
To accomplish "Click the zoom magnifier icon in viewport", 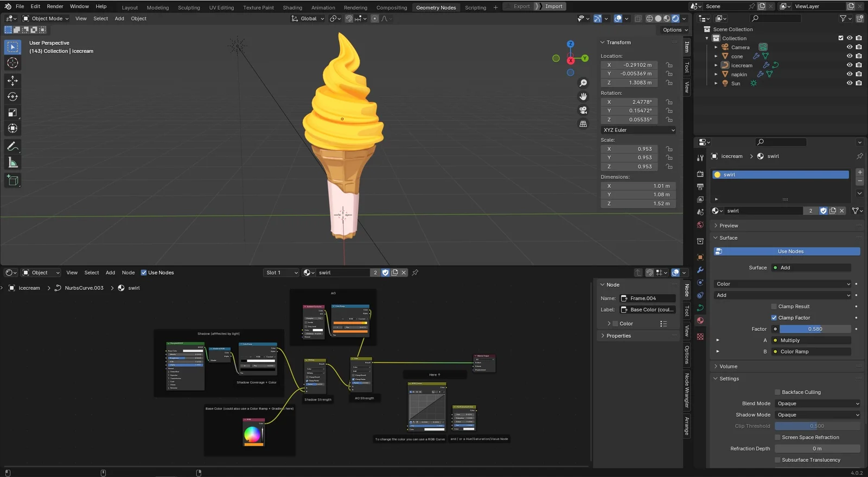I will tap(583, 83).
